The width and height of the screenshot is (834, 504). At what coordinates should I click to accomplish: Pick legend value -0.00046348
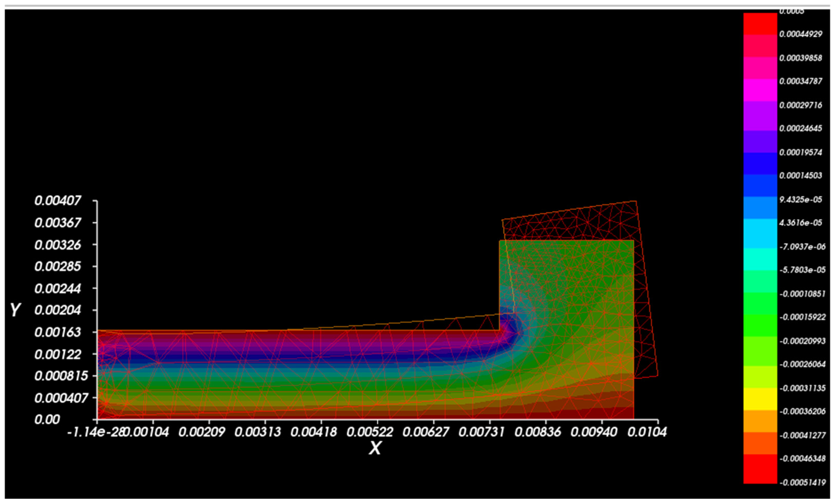point(802,459)
